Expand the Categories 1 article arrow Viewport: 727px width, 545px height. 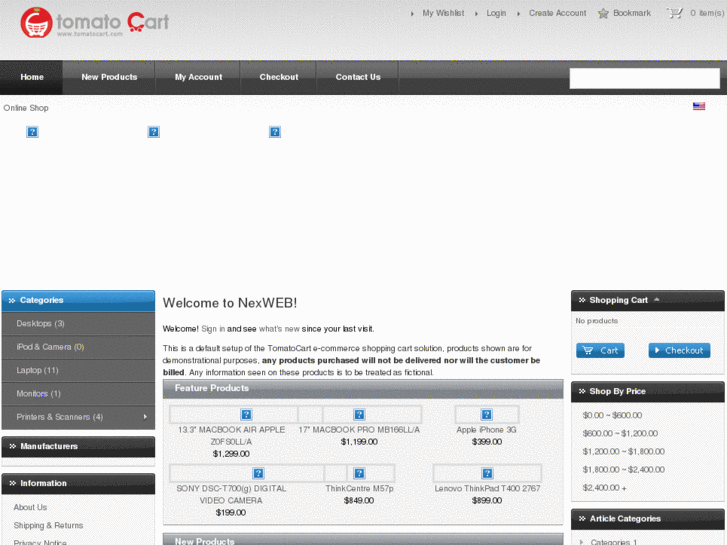pyautogui.click(x=581, y=541)
